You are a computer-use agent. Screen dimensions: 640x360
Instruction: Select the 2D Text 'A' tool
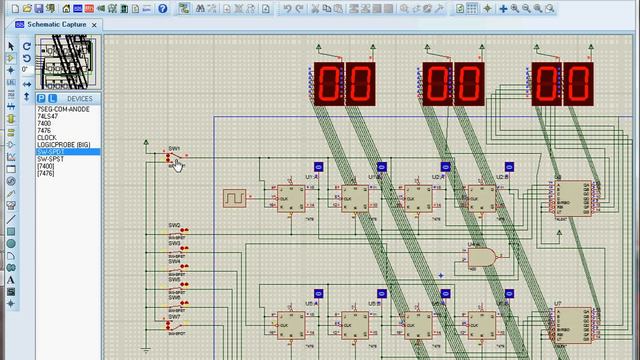[x=11, y=280]
